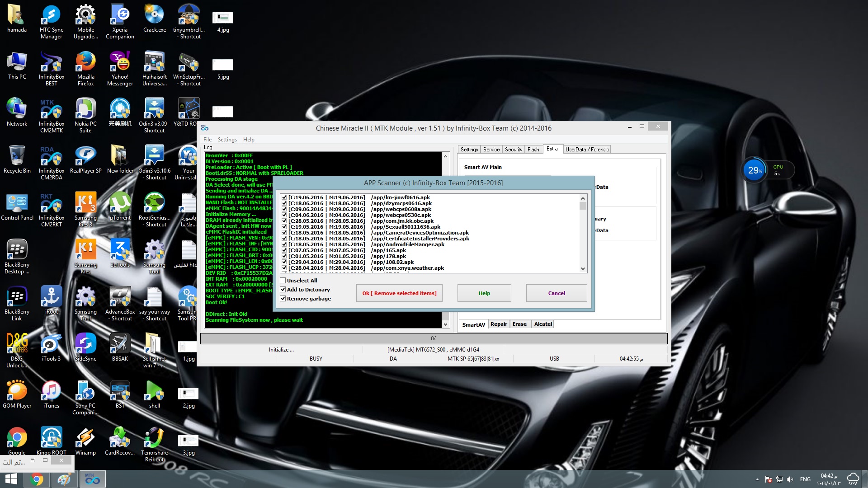The width and height of the screenshot is (868, 488).
Task: Open the BBSAK desktop icon
Action: [x=120, y=347]
